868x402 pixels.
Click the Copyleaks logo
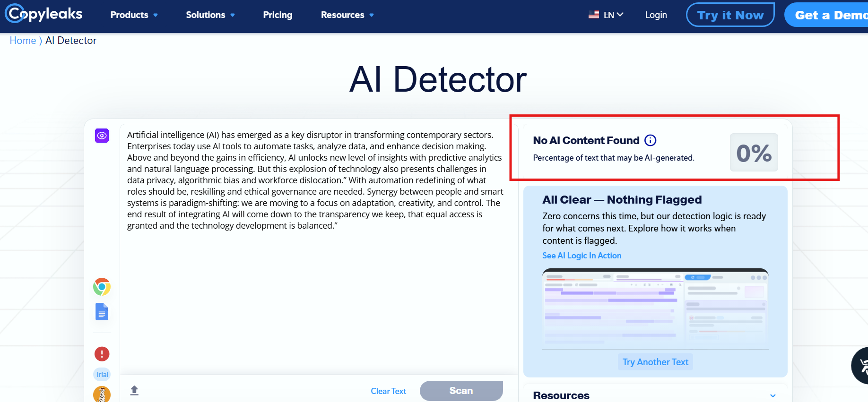(44, 14)
